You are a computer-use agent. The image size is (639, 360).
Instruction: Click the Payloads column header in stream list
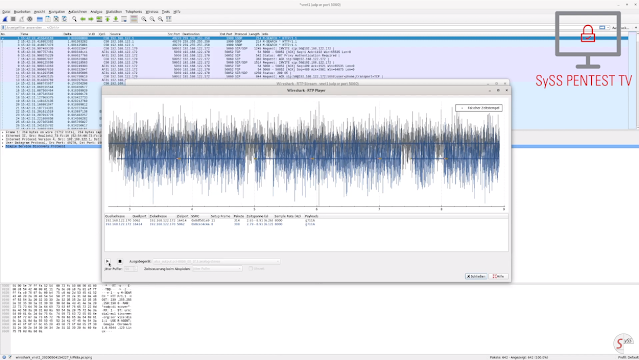[x=312, y=216]
